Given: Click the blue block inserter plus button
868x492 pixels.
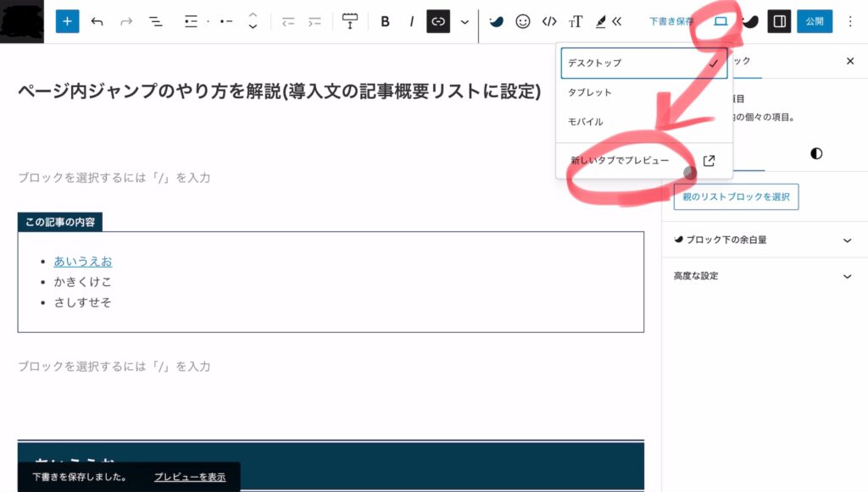Looking at the screenshot, I should click(x=67, y=22).
